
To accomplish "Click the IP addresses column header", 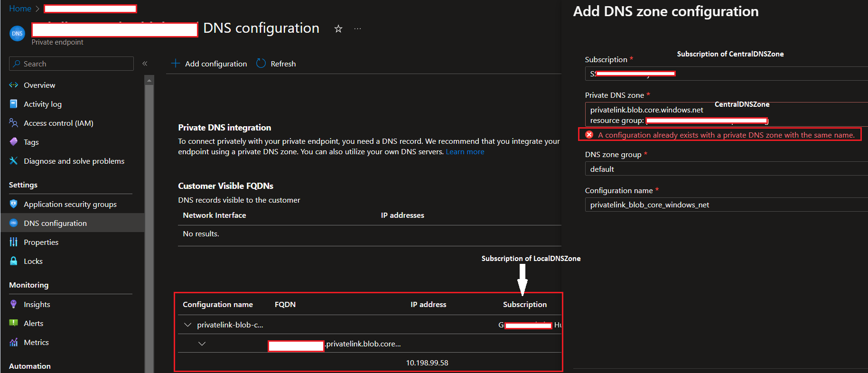I will pyautogui.click(x=402, y=215).
